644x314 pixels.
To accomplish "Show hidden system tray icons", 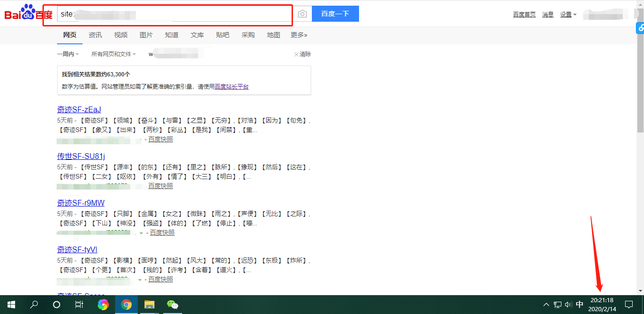I will coord(546,305).
